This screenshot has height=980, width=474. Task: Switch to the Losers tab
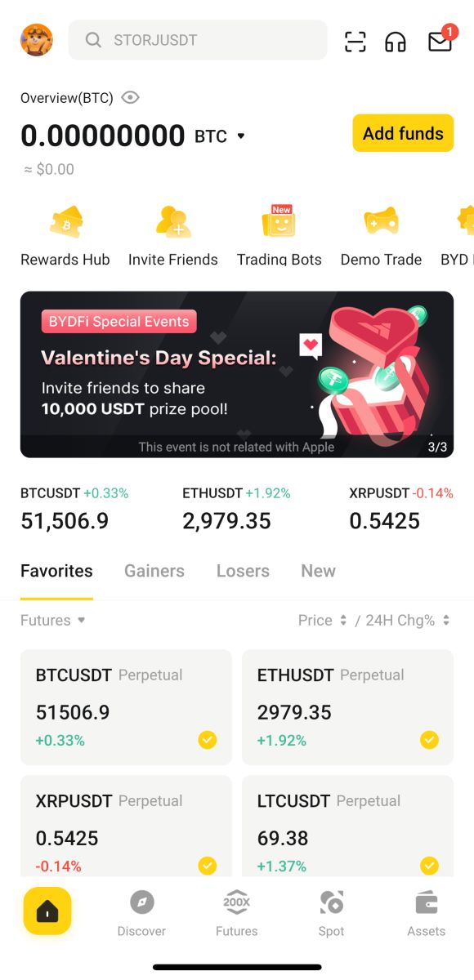243,570
